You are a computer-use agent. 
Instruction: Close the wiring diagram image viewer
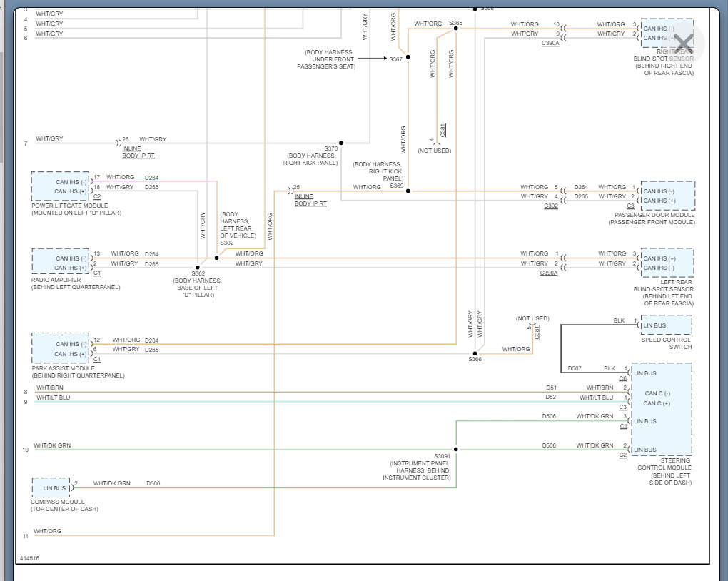click(684, 44)
